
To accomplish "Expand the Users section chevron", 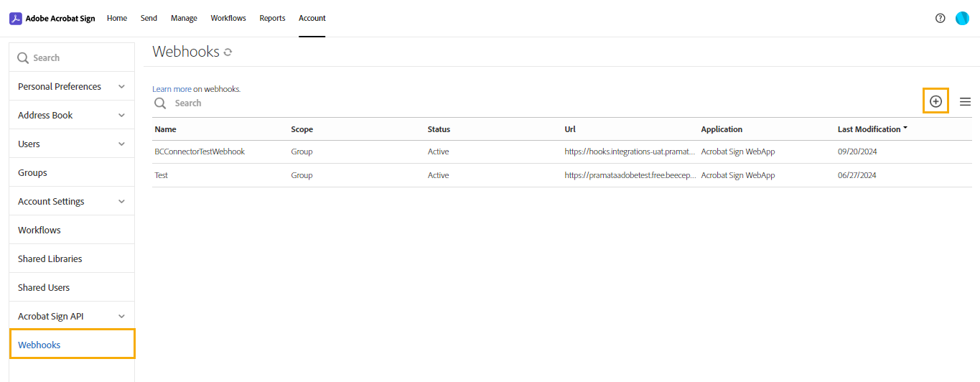I will [x=121, y=144].
